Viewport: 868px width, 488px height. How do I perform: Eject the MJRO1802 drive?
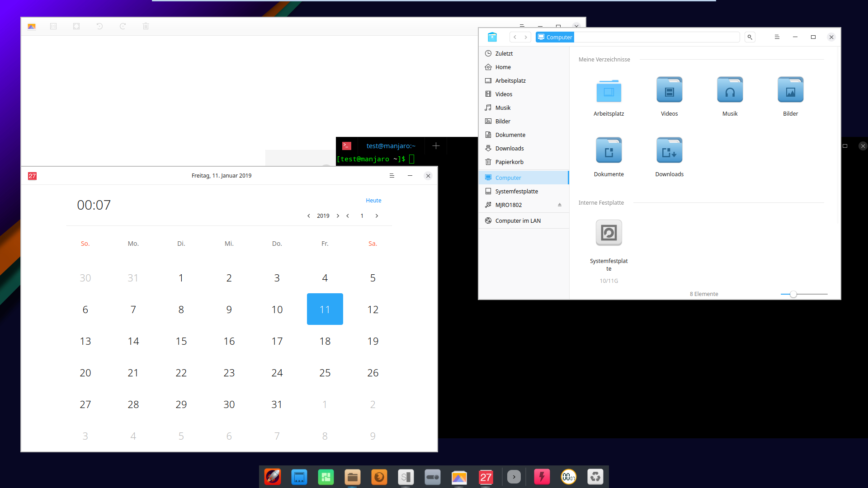tap(560, 205)
